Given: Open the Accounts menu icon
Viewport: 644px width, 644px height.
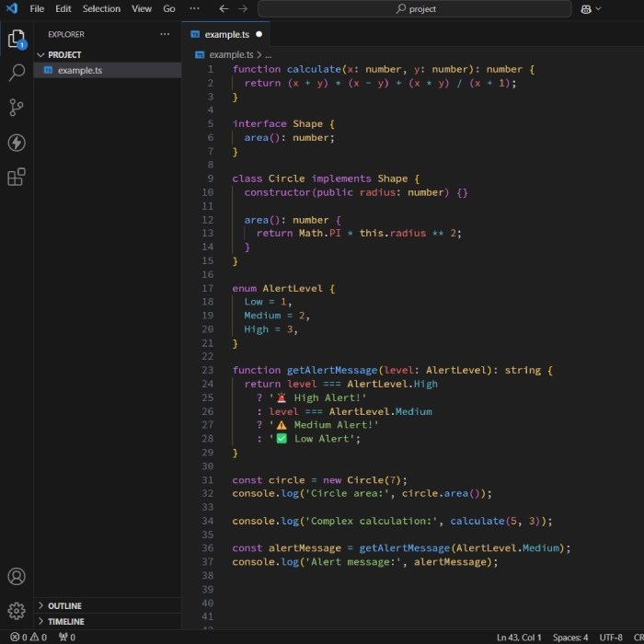Looking at the screenshot, I should click(17, 576).
